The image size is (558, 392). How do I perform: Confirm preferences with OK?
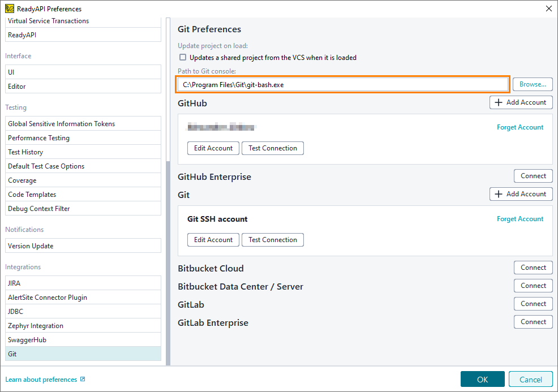coord(482,379)
